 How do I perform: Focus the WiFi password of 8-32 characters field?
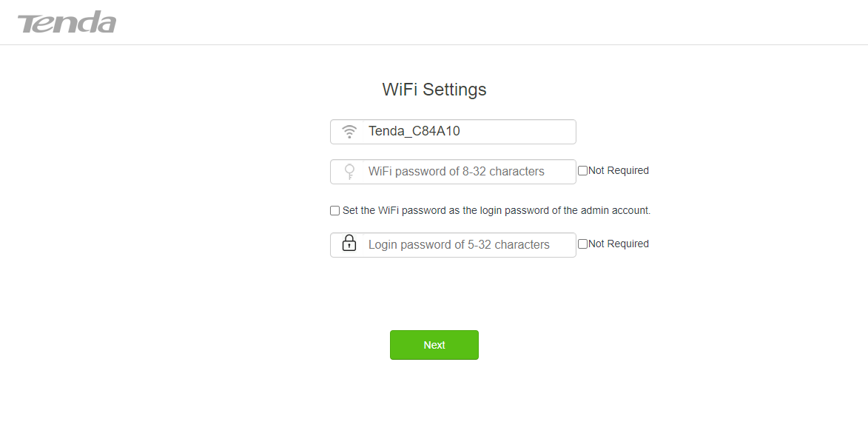(453, 172)
